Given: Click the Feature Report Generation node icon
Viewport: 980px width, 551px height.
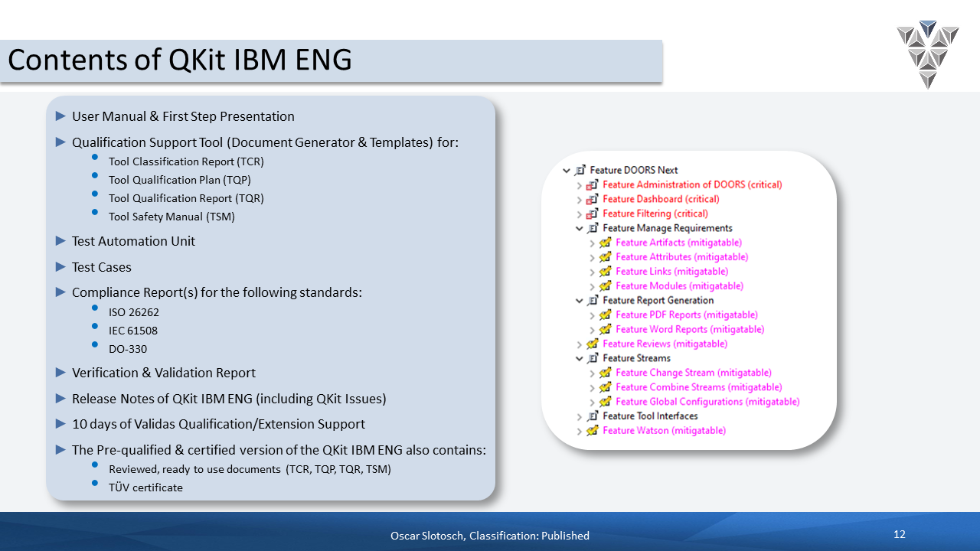Looking at the screenshot, I should [x=593, y=301].
